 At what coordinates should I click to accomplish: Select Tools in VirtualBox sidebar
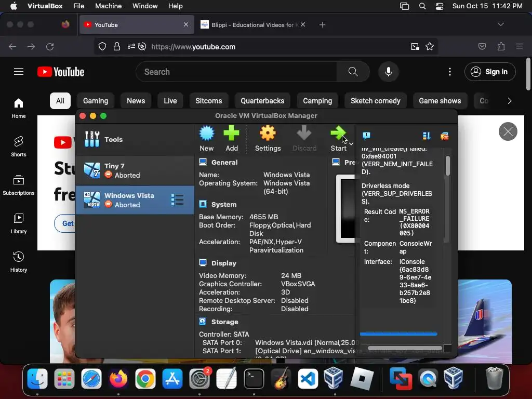135,139
